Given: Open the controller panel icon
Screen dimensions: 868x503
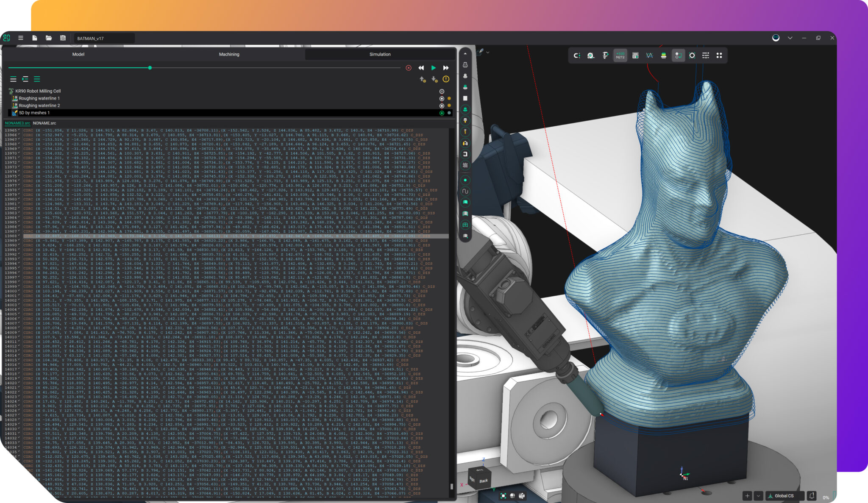Looking at the screenshot, I should tap(635, 56).
